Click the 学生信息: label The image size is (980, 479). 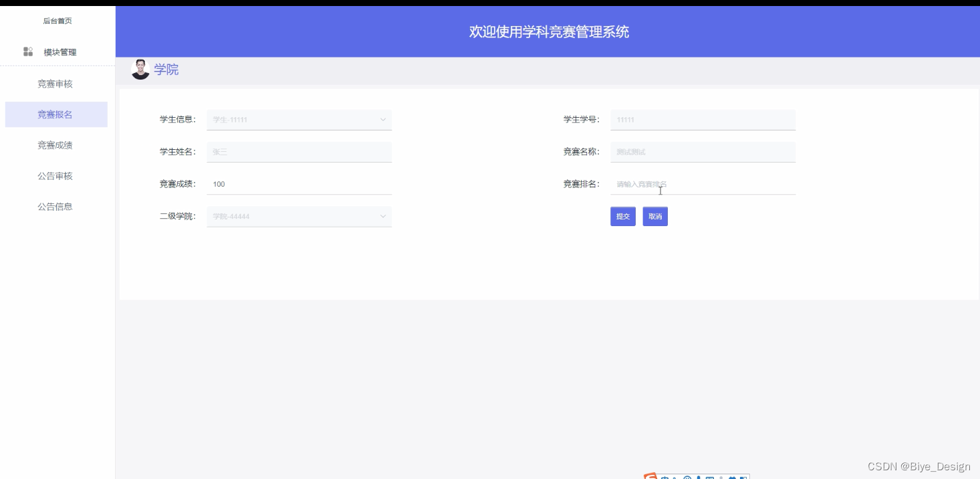178,120
